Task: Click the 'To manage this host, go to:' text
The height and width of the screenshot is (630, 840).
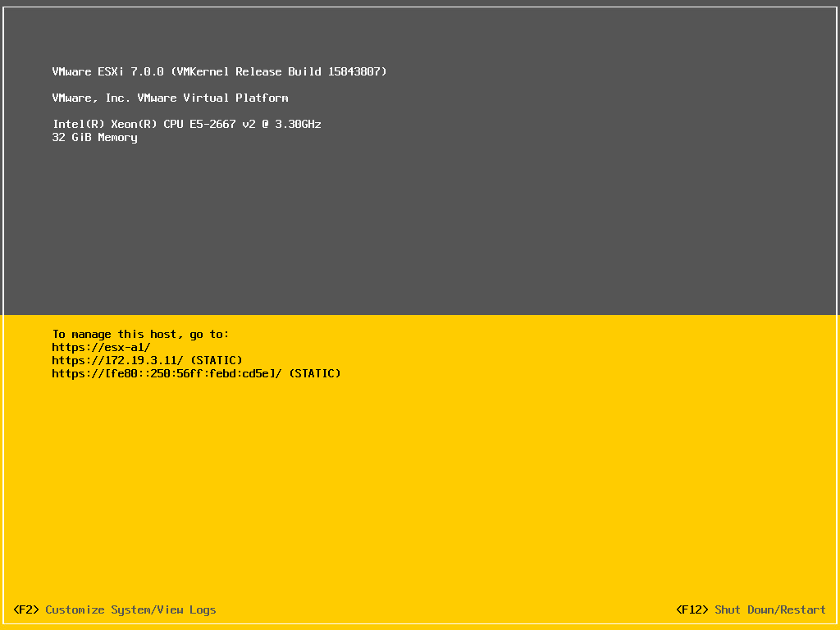Action: click(140, 335)
